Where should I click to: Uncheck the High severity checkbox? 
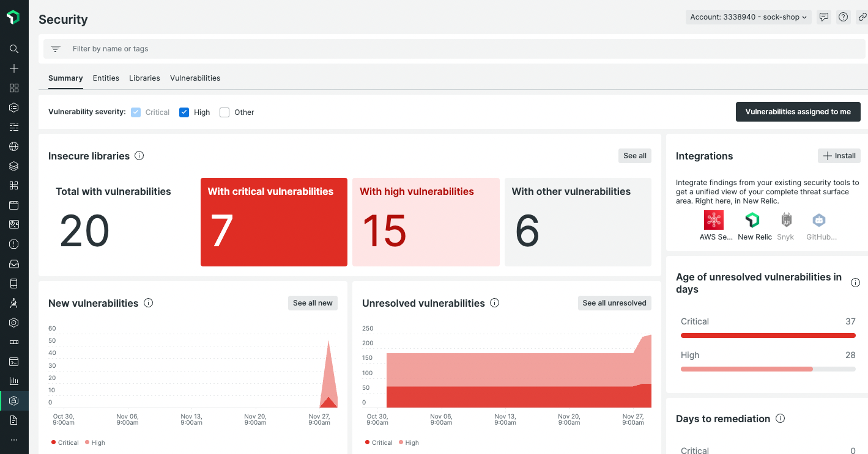(x=184, y=112)
